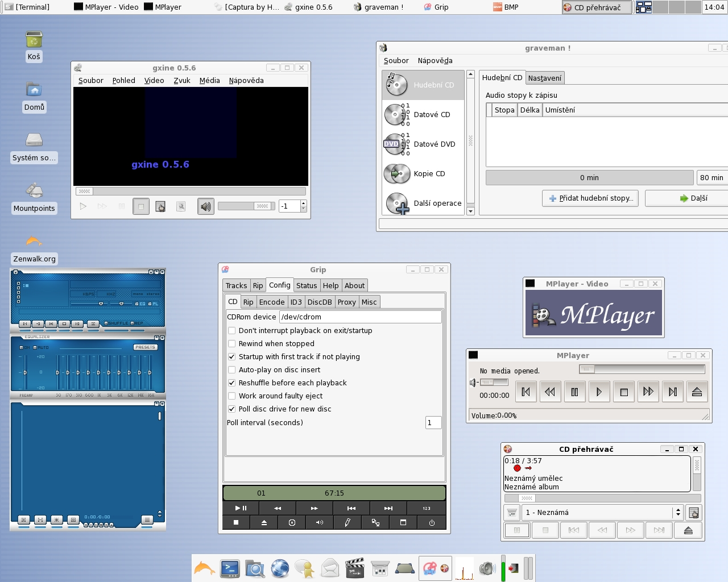The width and height of the screenshot is (728, 582).
Task: Click Grip's fast forward button
Action: click(x=315, y=508)
